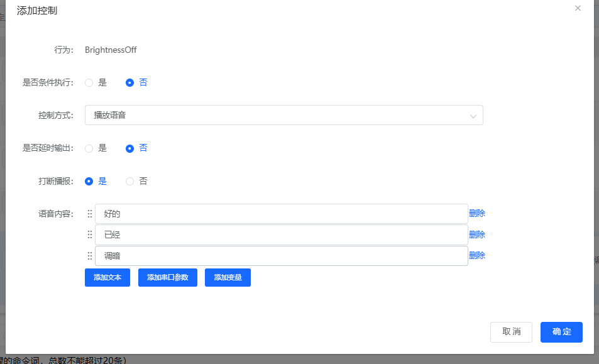Viewport: 599px width, 364px height.
Task: Click drag handle icon beside 调暗 row
Action: pos(90,256)
